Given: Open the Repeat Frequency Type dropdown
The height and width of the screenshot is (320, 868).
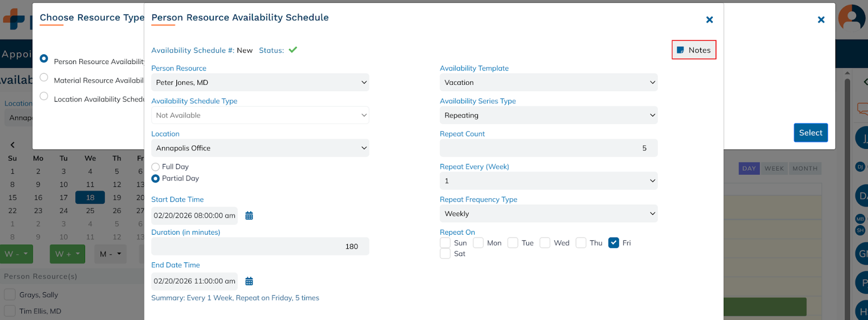Looking at the screenshot, I should [548, 214].
